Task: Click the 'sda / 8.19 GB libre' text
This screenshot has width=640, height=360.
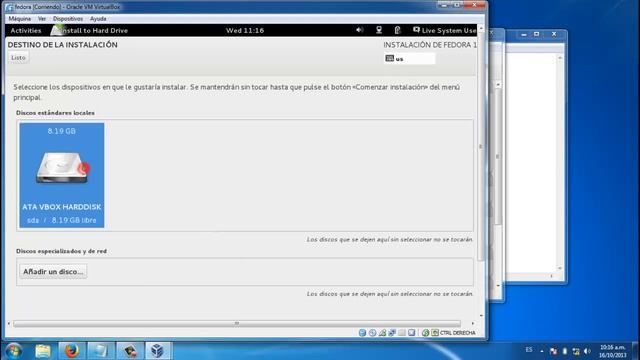Action: pos(62,220)
